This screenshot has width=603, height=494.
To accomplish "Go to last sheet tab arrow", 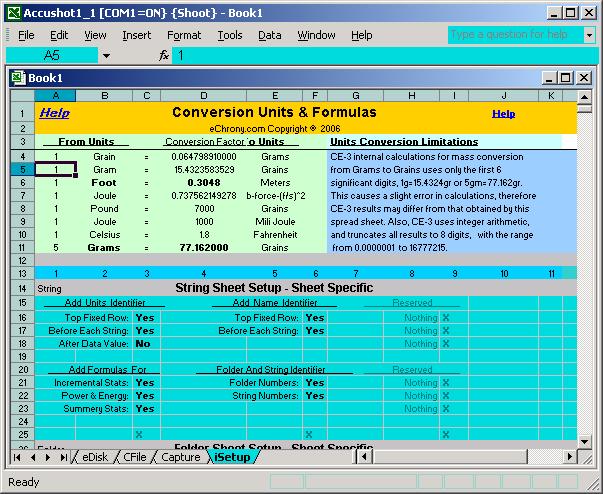I will tap(63, 457).
